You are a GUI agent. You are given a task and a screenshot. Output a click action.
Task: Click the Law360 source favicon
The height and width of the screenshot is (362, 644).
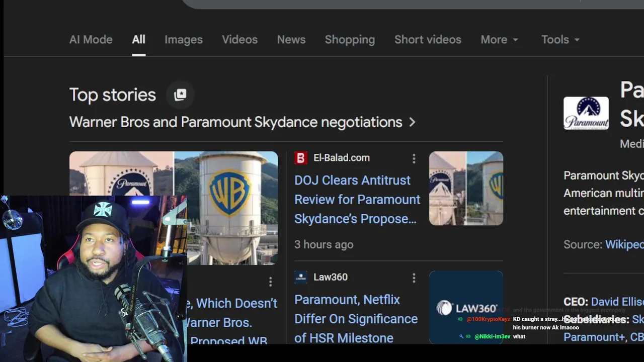point(301,277)
